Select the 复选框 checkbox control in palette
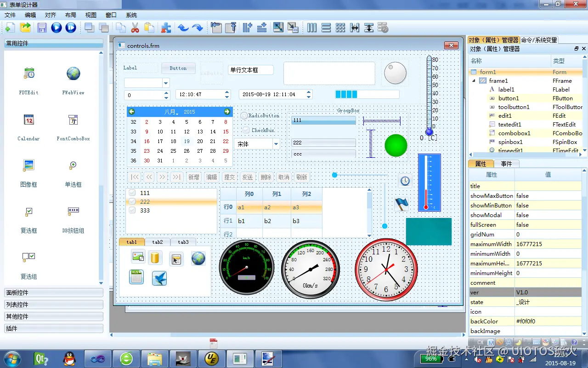Screen dimensions: 588x368 (28, 211)
